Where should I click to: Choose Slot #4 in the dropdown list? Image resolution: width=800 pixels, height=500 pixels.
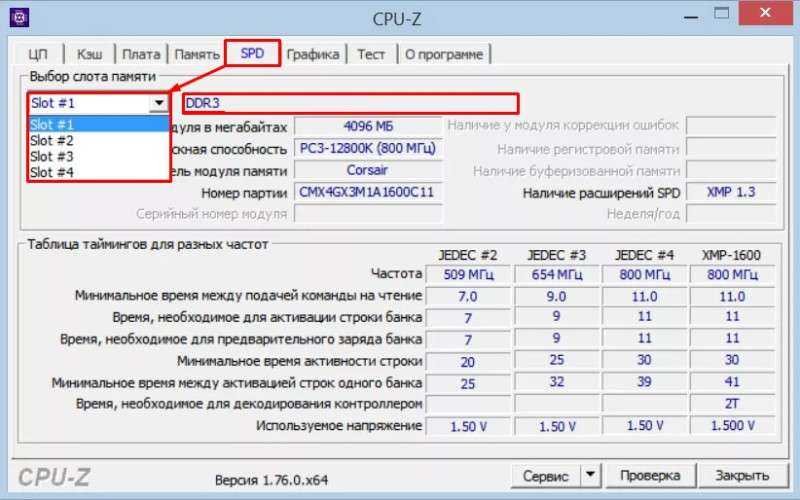coord(98,172)
